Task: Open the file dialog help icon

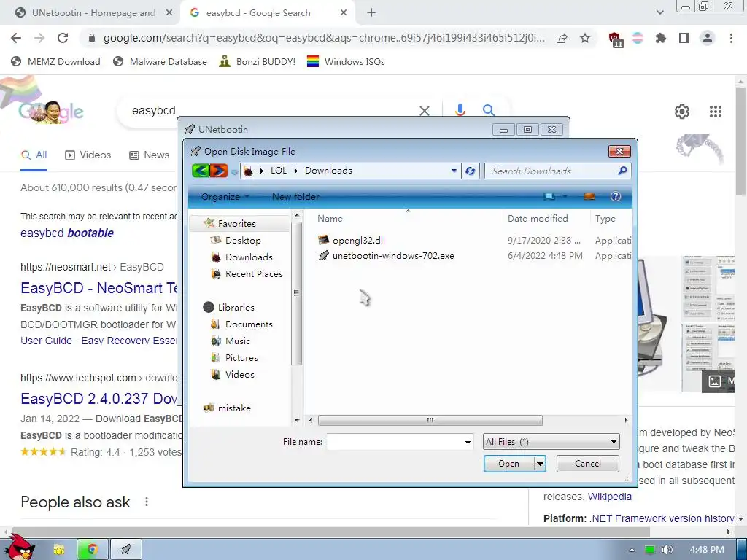Action: pyautogui.click(x=616, y=196)
